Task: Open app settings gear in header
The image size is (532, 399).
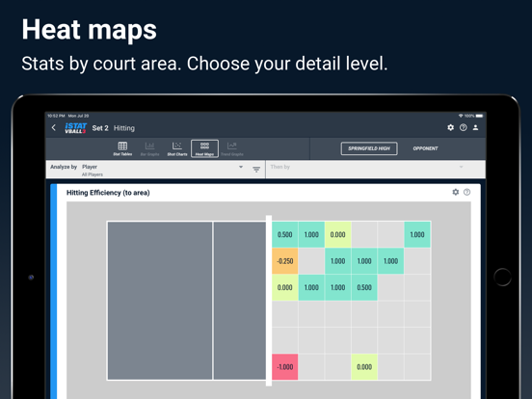Action: pos(451,127)
